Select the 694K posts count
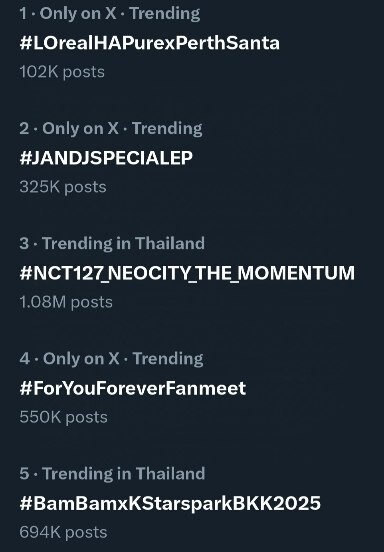 (x=63, y=532)
